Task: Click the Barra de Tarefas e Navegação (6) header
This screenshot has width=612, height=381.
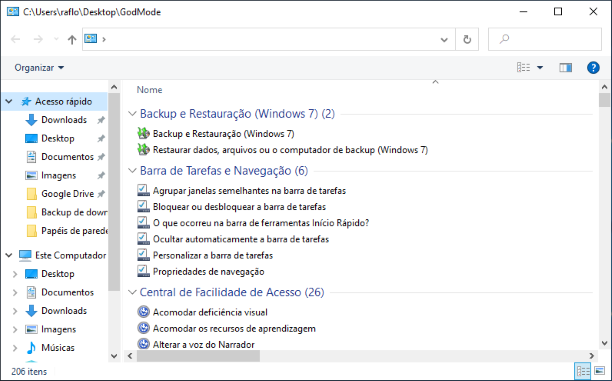Action: tap(224, 171)
